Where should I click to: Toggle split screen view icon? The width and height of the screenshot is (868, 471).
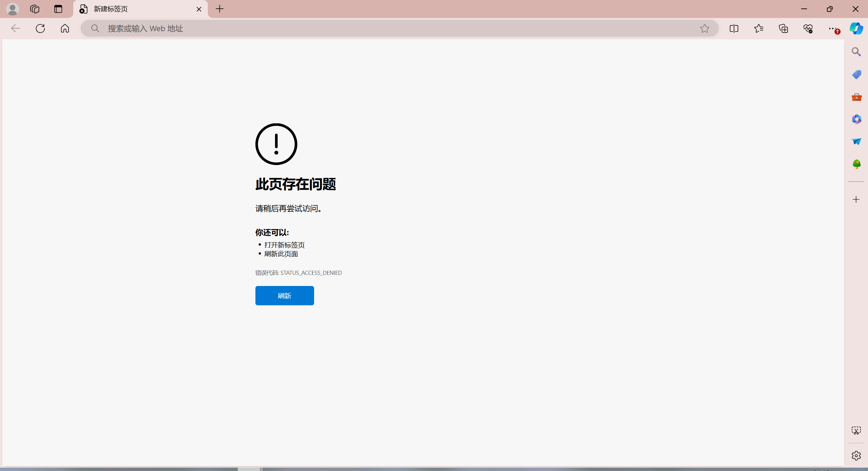(734, 28)
